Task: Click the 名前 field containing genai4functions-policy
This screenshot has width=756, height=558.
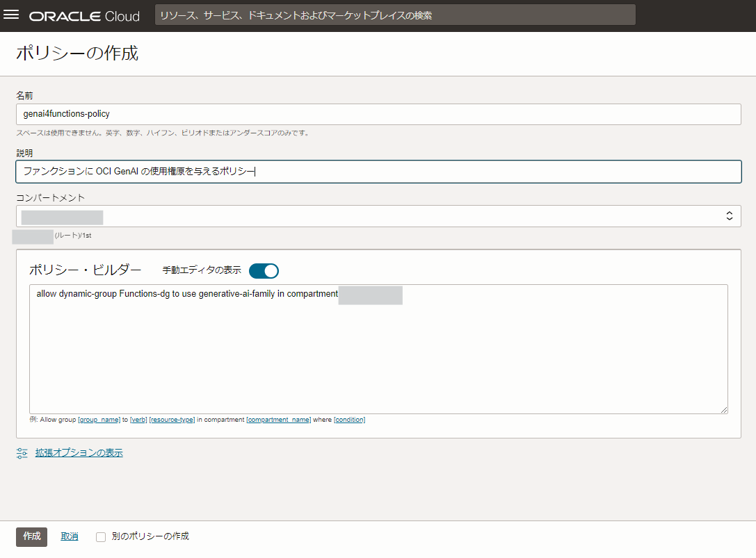Action: pos(378,114)
